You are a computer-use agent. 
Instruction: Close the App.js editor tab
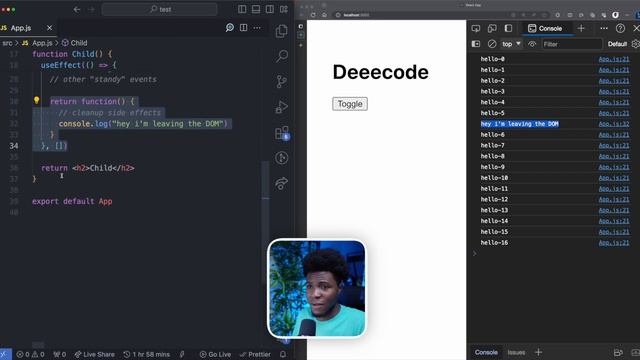pyautogui.click(x=49, y=28)
